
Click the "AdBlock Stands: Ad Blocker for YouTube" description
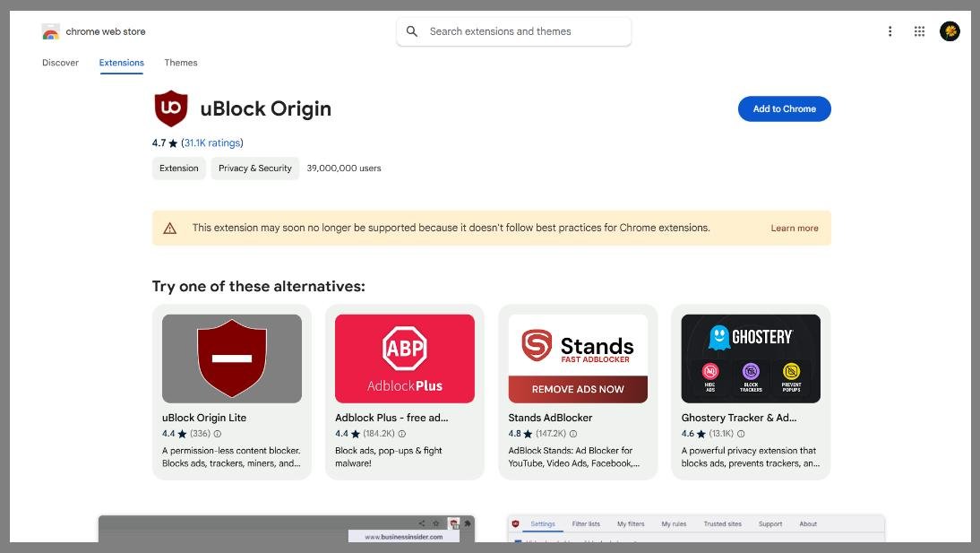tap(573, 457)
